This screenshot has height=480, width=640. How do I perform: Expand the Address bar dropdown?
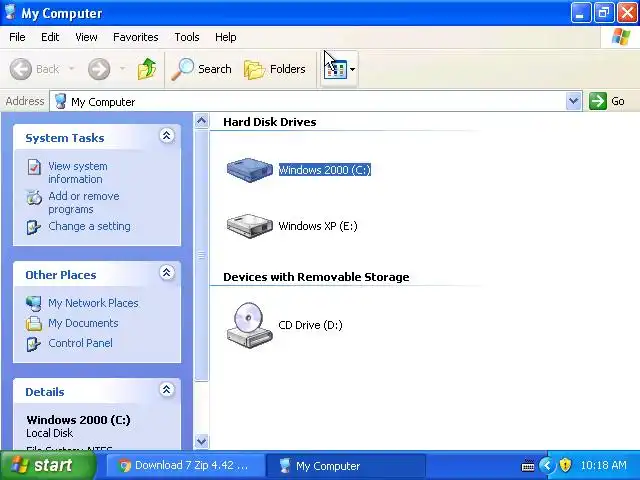pyautogui.click(x=573, y=101)
